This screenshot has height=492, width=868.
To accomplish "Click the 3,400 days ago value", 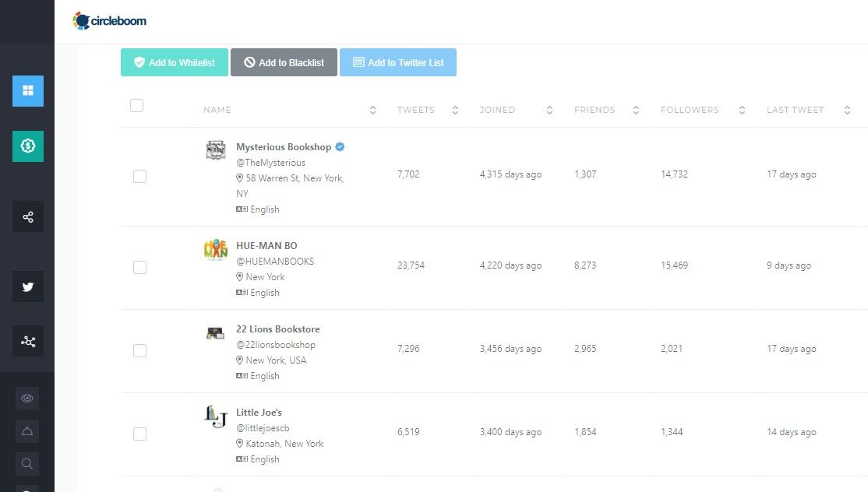I will pyautogui.click(x=510, y=432).
